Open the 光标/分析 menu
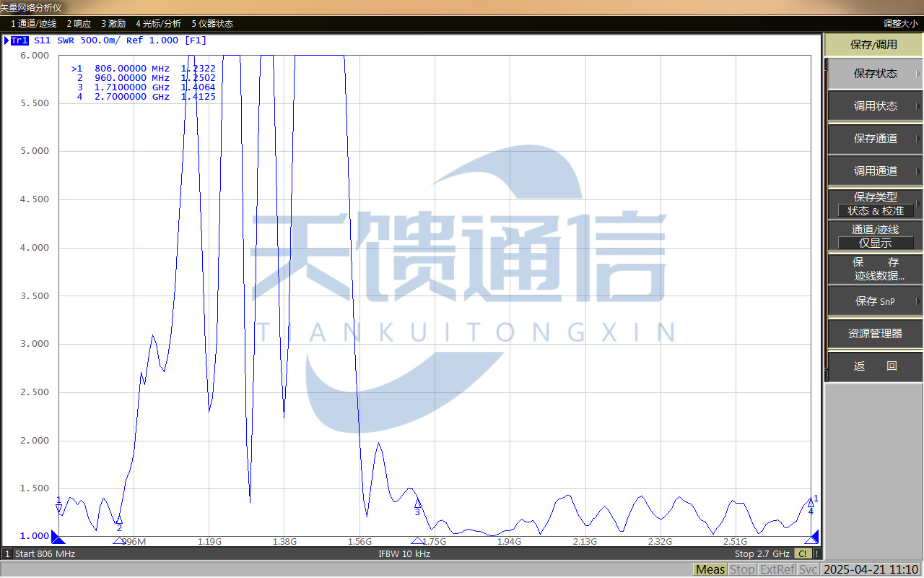Viewport: 924px width, 578px height. coord(159,24)
